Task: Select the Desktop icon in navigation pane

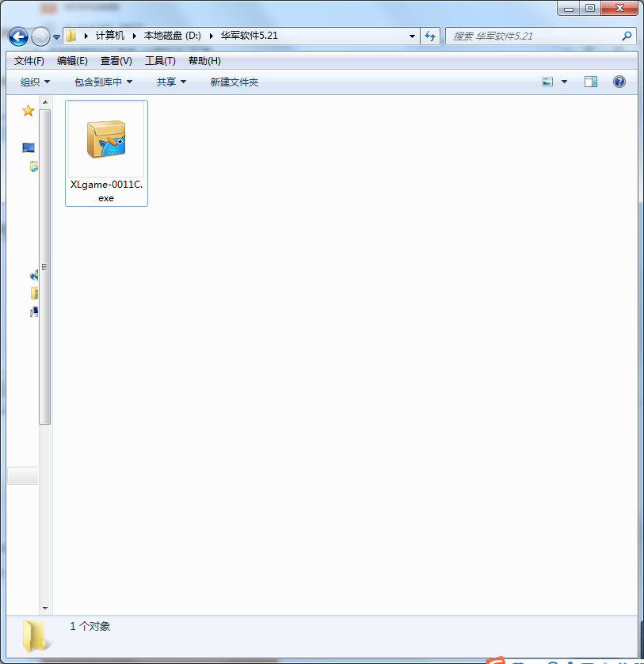Action: (29, 147)
